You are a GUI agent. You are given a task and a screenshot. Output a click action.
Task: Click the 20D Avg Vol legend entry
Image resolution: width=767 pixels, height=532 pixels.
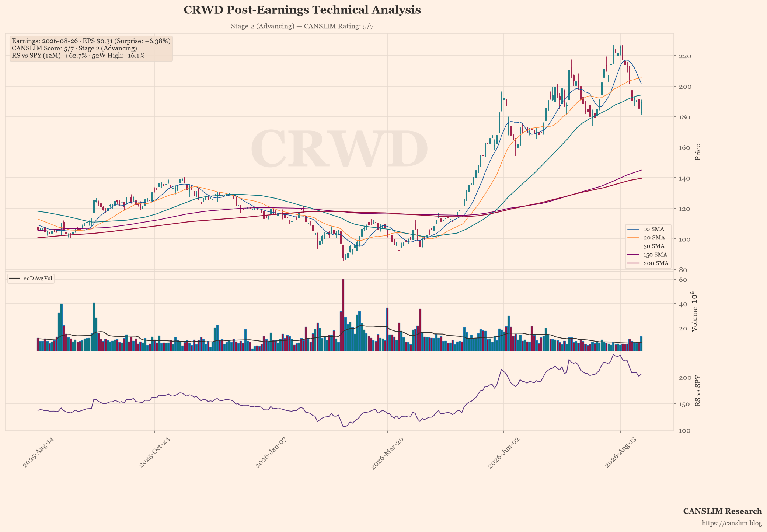tap(31, 279)
